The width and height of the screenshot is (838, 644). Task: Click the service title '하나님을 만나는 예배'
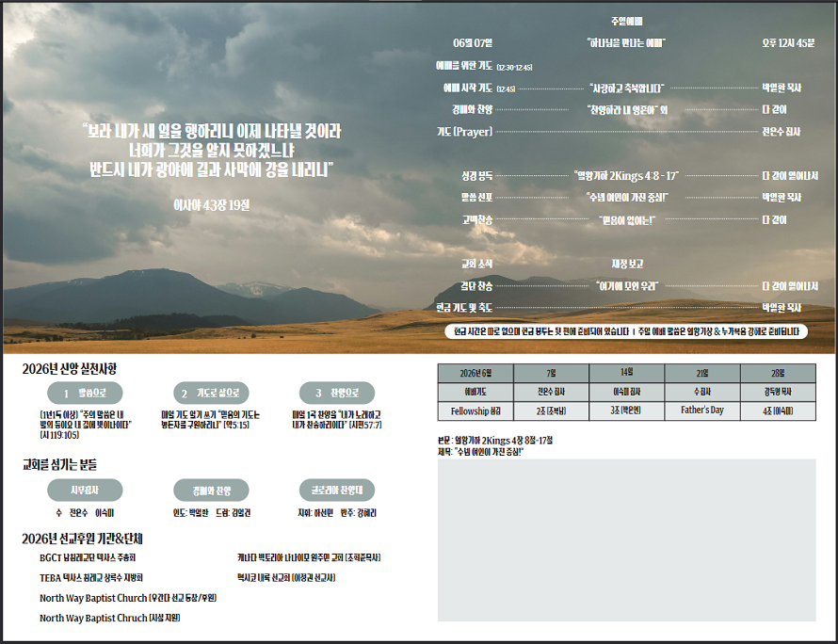pyautogui.click(x=626, y=43)
